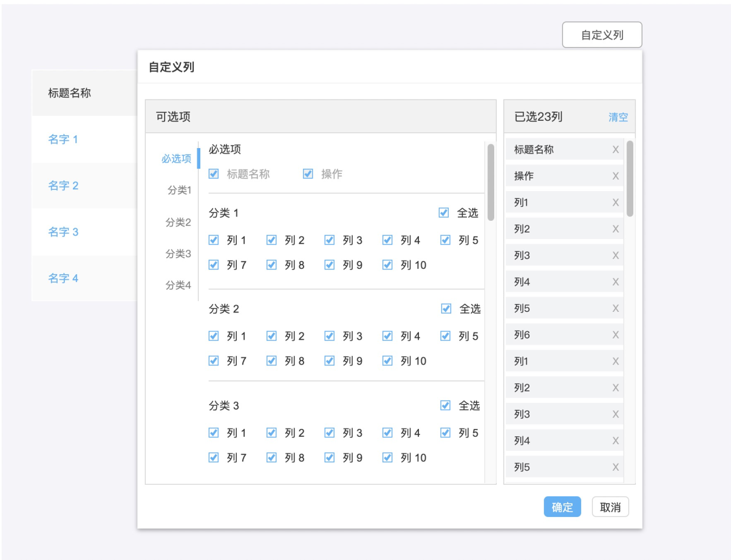This screenshot has height=560, width=731.
Task: Remove 列6 from the selected columns
Action: point(615,335)
